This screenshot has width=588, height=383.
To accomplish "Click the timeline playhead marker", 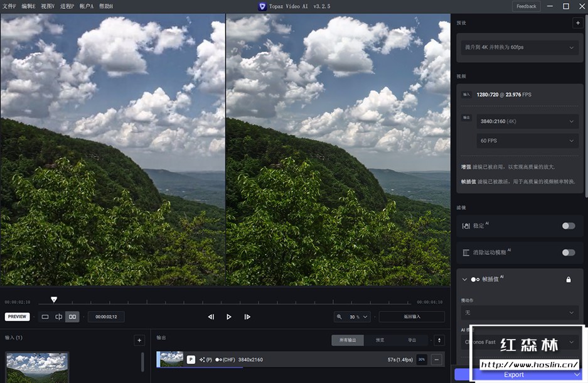I will pos(54,299).
